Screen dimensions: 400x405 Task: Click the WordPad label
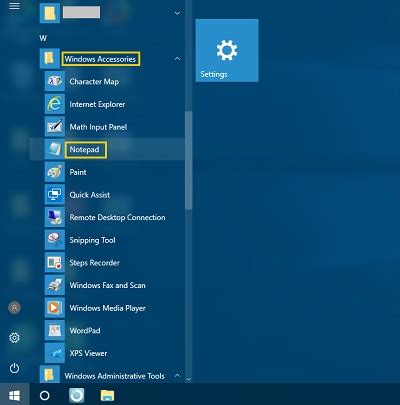pos(85,331)
